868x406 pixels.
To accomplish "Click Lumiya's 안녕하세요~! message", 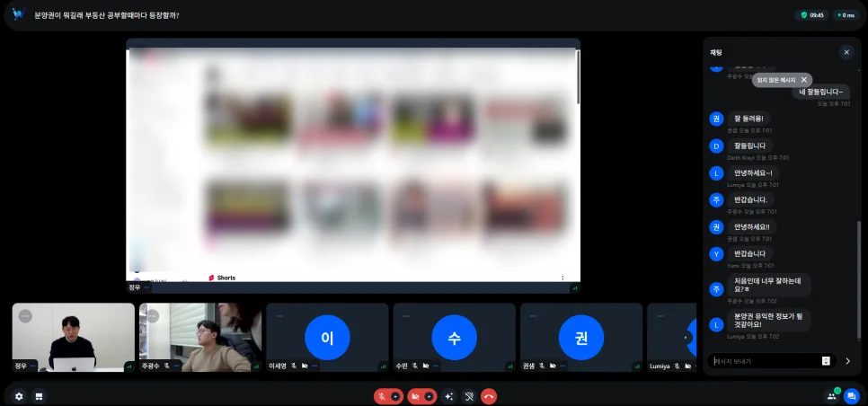I will (752, 172).
